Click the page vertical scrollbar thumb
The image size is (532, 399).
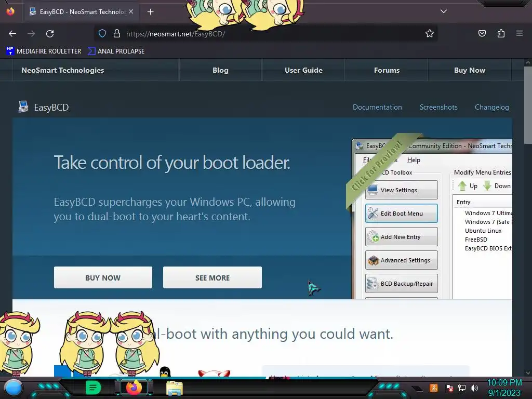528,105
